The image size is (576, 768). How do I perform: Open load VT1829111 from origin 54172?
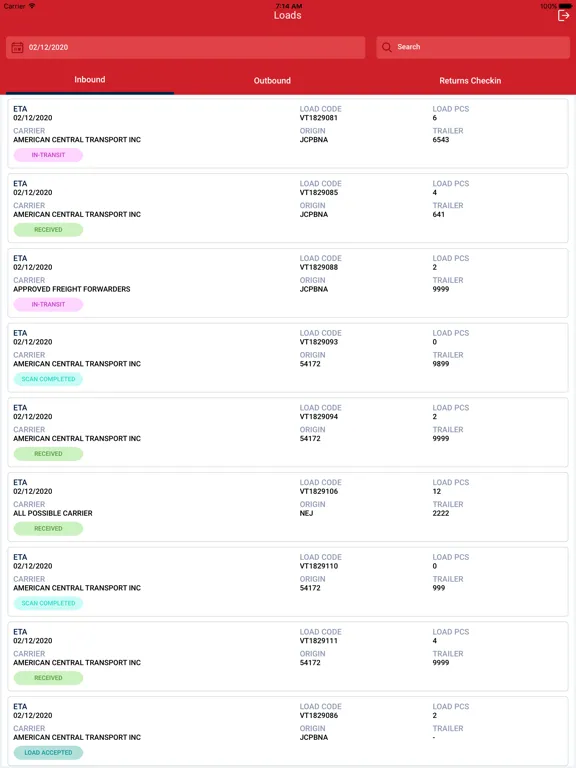(288, 656)
